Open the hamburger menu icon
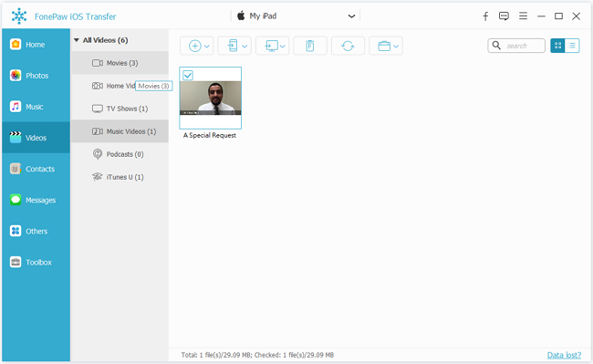593x364 pixels. click(523, 16)
